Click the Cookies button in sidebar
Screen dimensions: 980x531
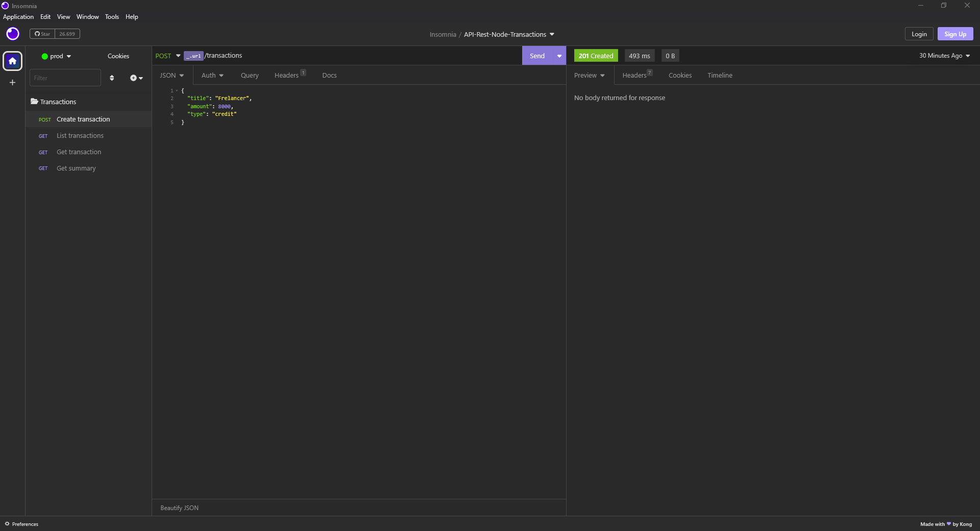tap(118, 56)
